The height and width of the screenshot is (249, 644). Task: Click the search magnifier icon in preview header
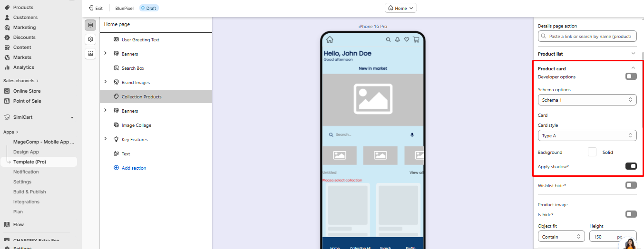[388, 40]
